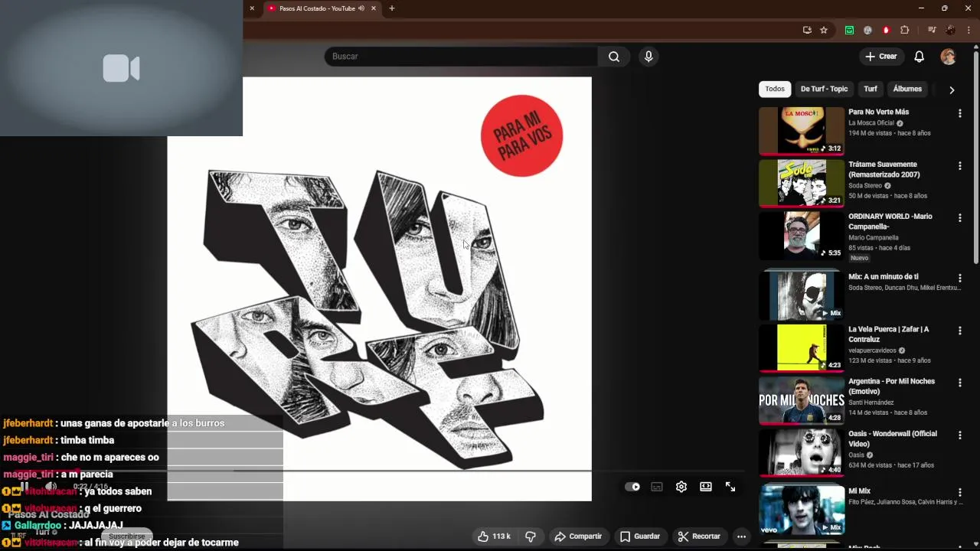Open the Chrome three-dot menu
The width and height of the screenshot is (980, 551).
[969, 30]
